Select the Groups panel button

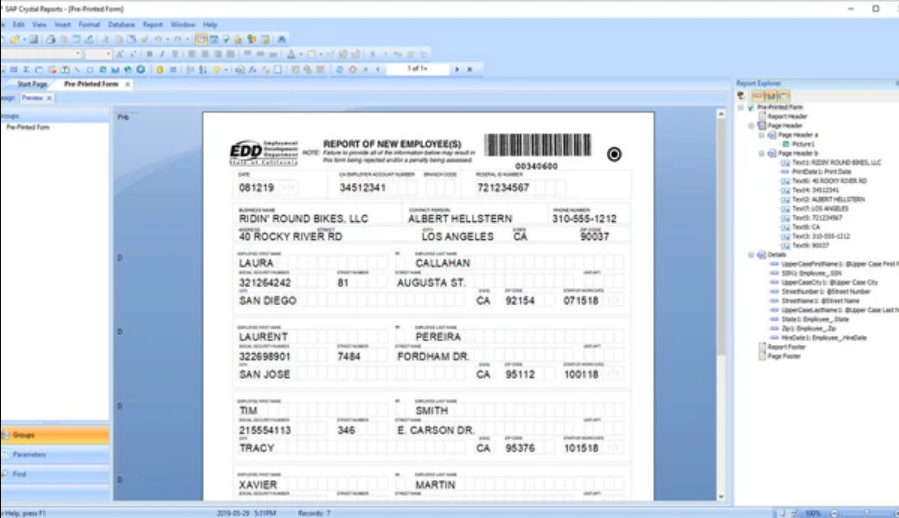point(55,435)
